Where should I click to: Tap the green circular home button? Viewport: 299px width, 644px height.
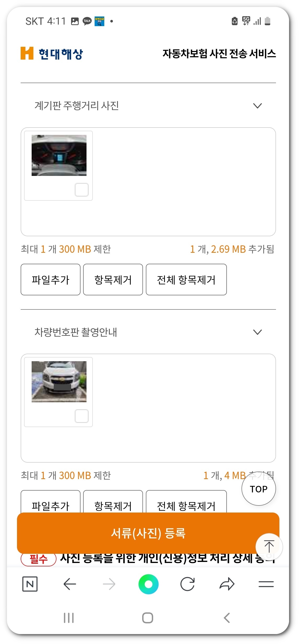click(x=149, y=584)
